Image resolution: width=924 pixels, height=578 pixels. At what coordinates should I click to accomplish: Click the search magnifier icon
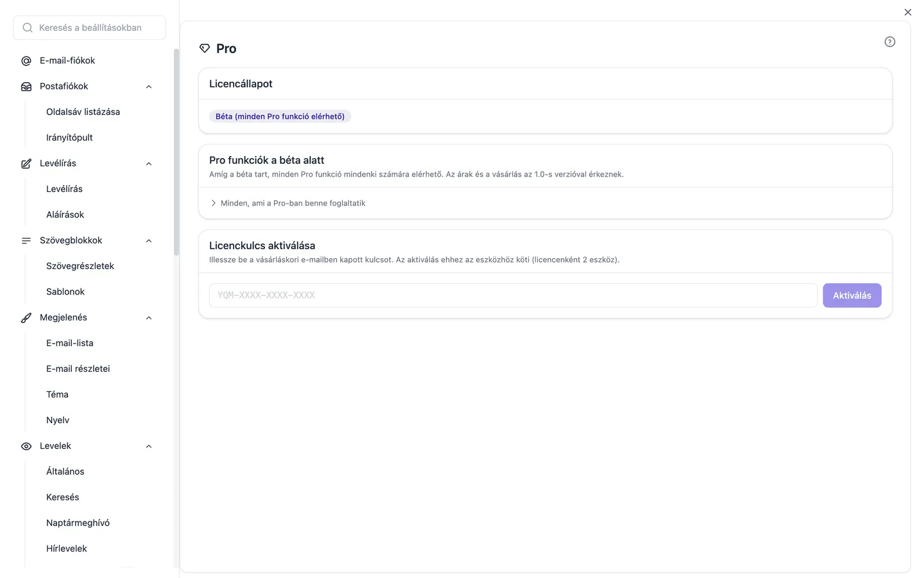coord(28,28)
